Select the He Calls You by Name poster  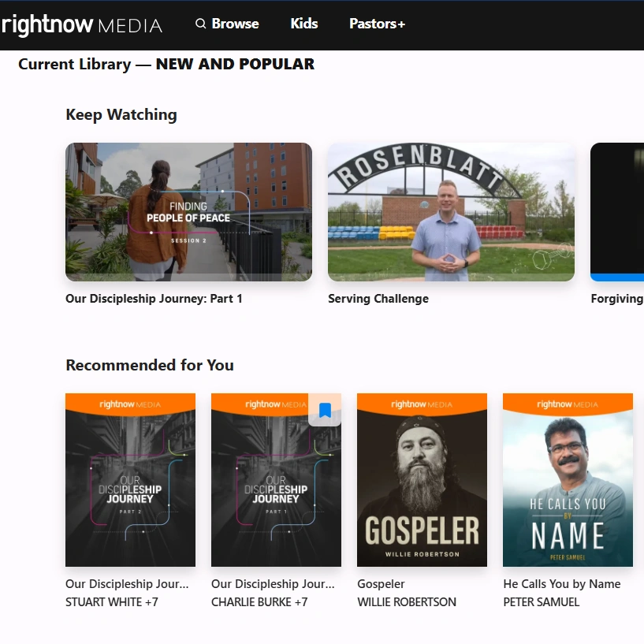coord(568,480)
